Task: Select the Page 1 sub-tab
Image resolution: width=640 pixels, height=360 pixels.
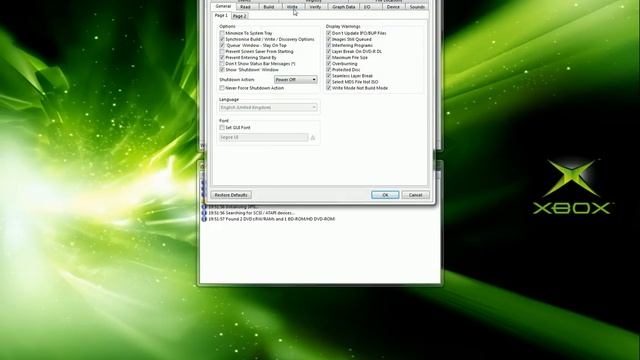Action: pos(221,16)
